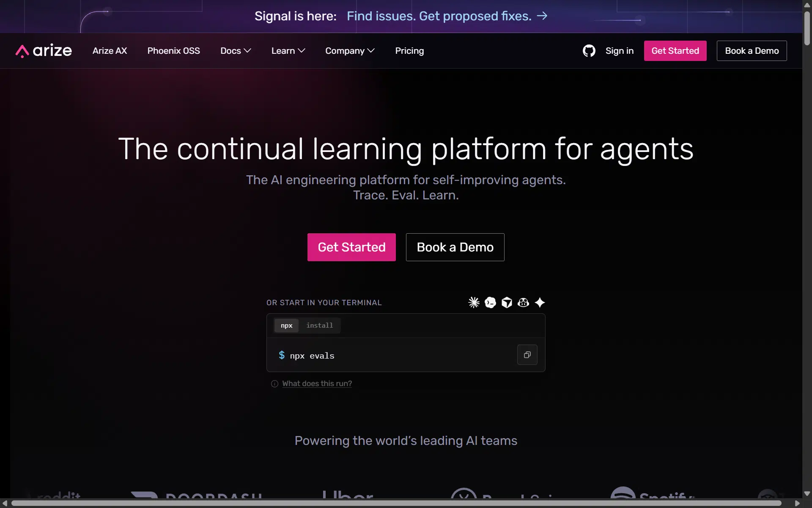812x508 pixels.
Task: Expand the Company dropdown menu
Action: pos(350,51)
